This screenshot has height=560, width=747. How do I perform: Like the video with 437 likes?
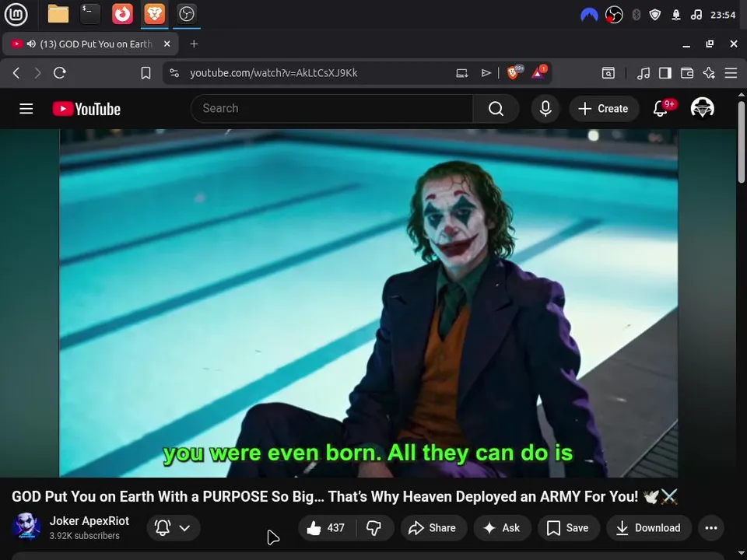point(326,527)
